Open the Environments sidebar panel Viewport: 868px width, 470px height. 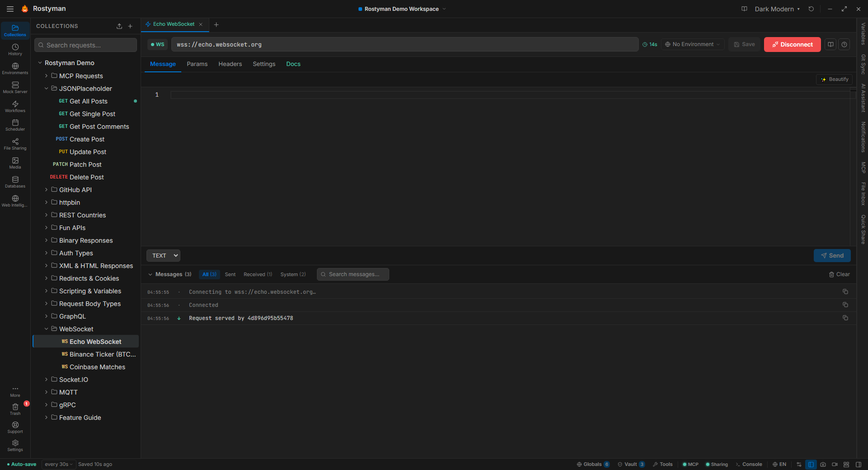coord(15,69)
